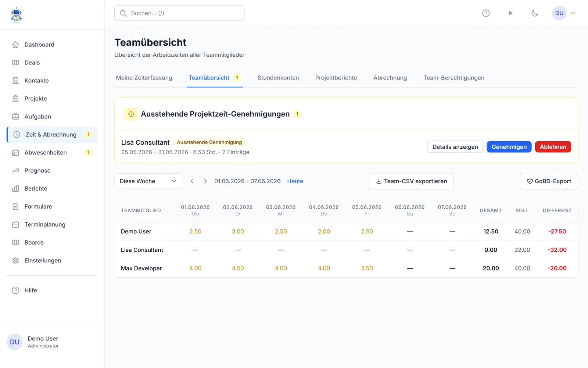Click the DIFFERENZ column header
The width and height of the screenshot is (588, 368).
tap(557, 210)
